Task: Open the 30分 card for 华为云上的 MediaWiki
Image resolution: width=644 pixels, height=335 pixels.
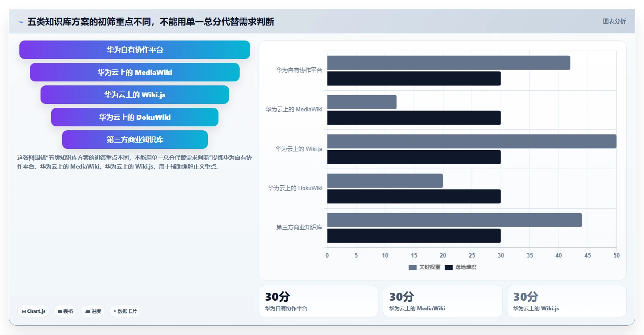Action: [x=443, y=301]
